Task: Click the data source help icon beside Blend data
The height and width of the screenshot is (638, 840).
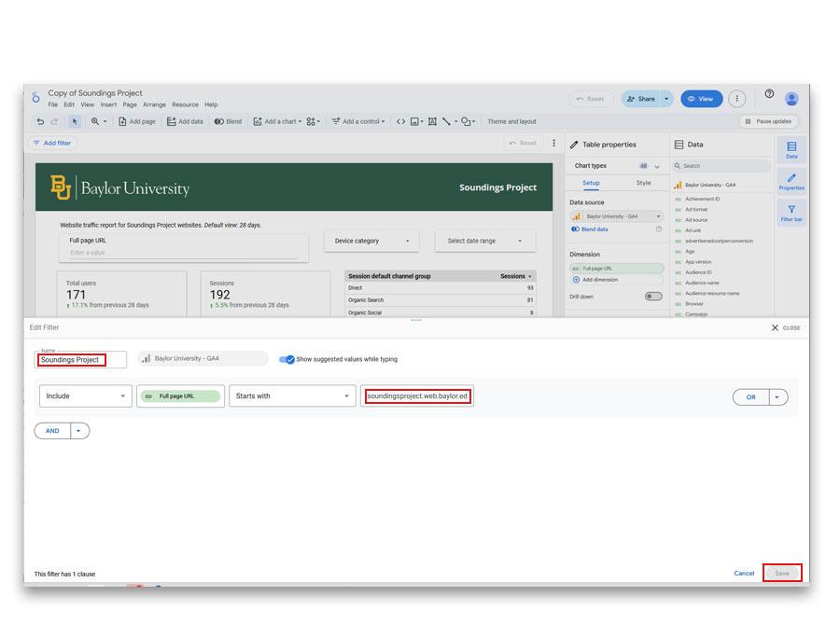Action: click(x=659, y=229)
